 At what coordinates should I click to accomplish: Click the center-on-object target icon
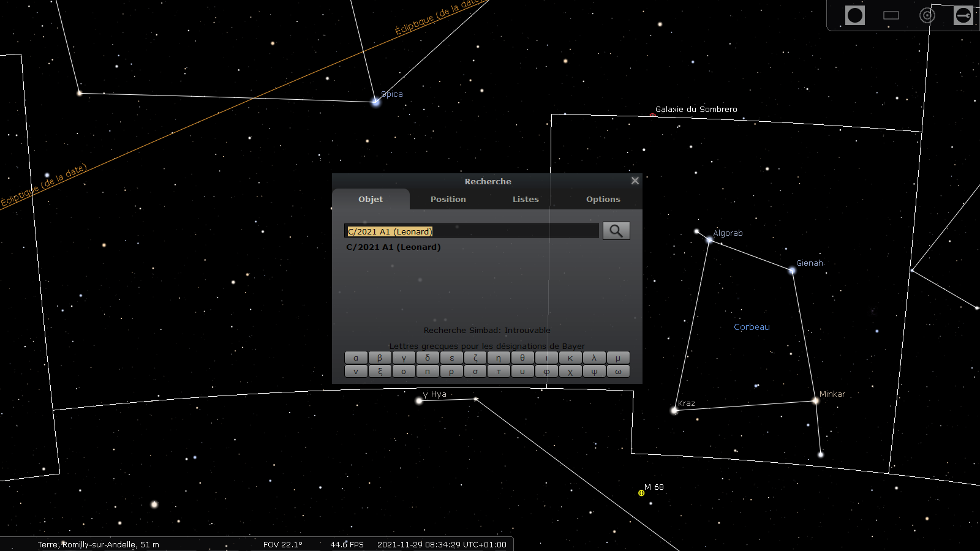927,15
